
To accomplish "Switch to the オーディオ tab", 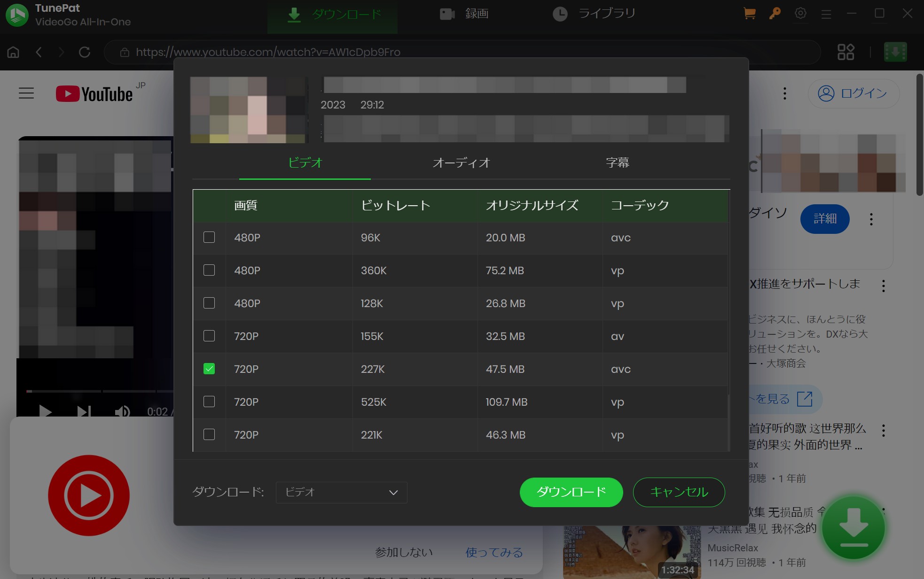I will click(x=461, y=163).
